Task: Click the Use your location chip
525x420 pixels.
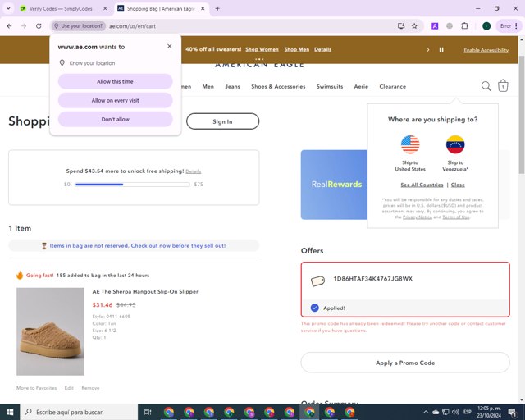Action: [79, 25]
